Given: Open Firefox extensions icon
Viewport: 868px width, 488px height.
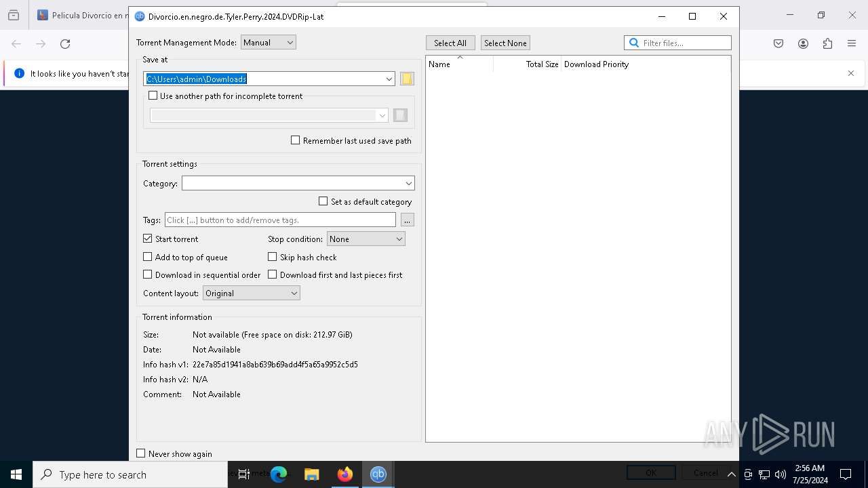Looking at the screenshot, I should pos(827,43).
